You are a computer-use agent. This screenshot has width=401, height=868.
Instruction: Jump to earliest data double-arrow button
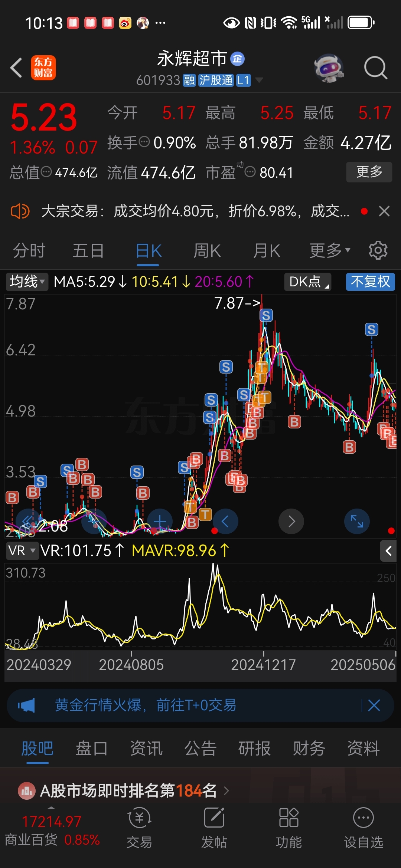click(29, 521)
